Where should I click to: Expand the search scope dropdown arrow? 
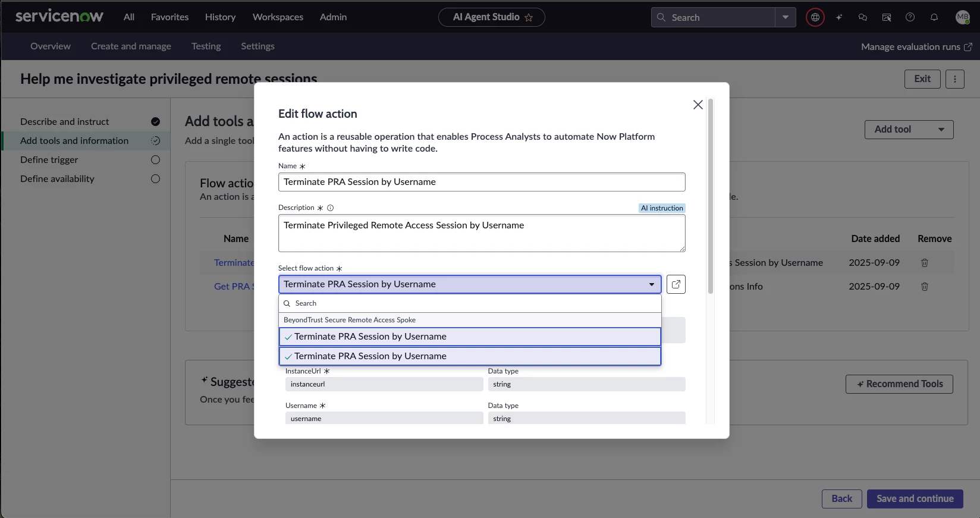coord(786,17)
